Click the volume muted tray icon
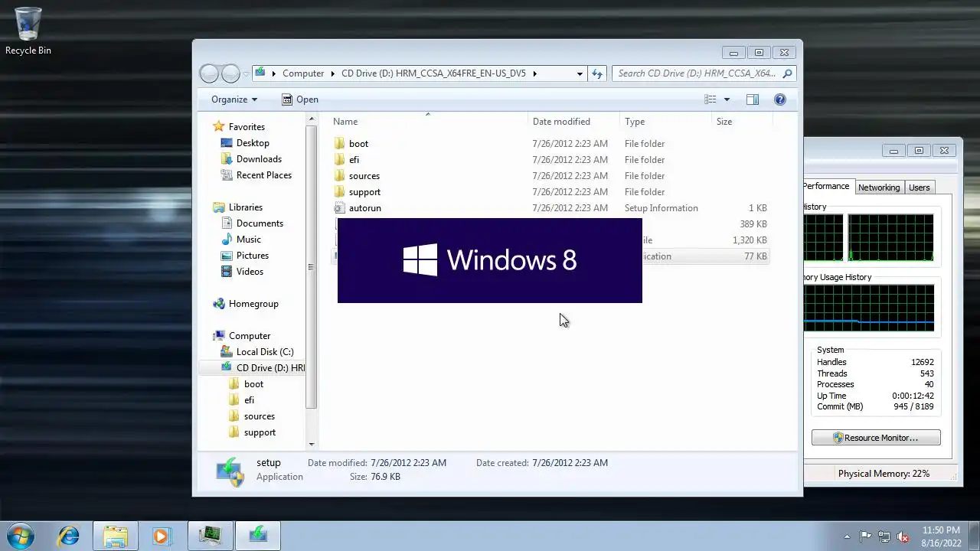The image size is (980, 551). coord(903,536)
